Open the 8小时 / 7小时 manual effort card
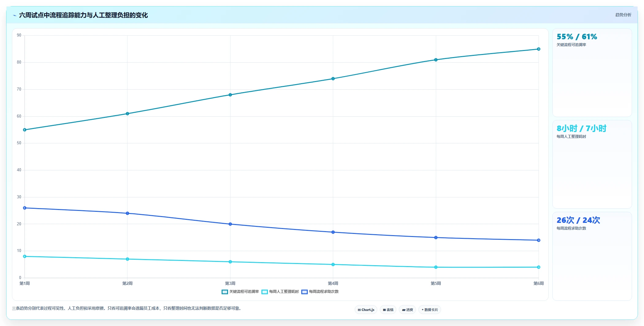This screenshot has height=326, width=644. click(592, 165)
